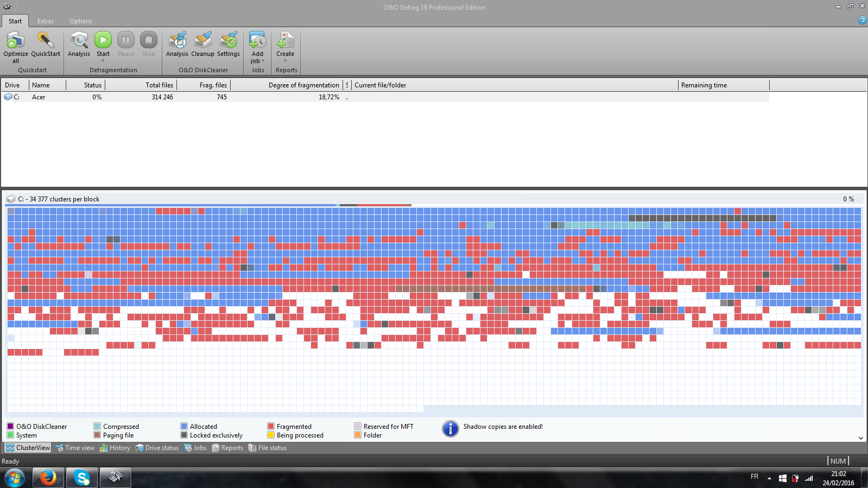This screenshot has height=488, width=868.
Task: Click the Folder orange legend swatch
Action: coord(358,435)
